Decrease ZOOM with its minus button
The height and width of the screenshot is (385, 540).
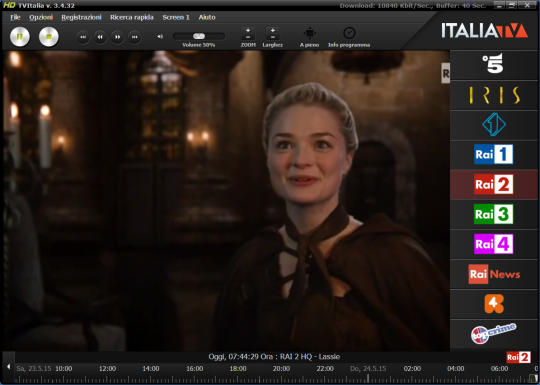pos(248,37)
